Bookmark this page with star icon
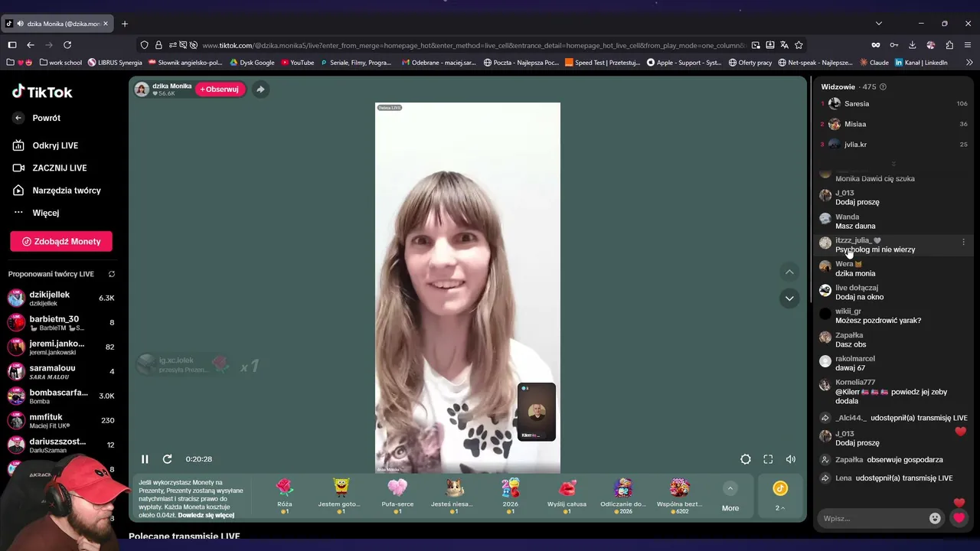The width and height of the screenshot is (980, 551). pyautogui.click(x=799, y=45)
